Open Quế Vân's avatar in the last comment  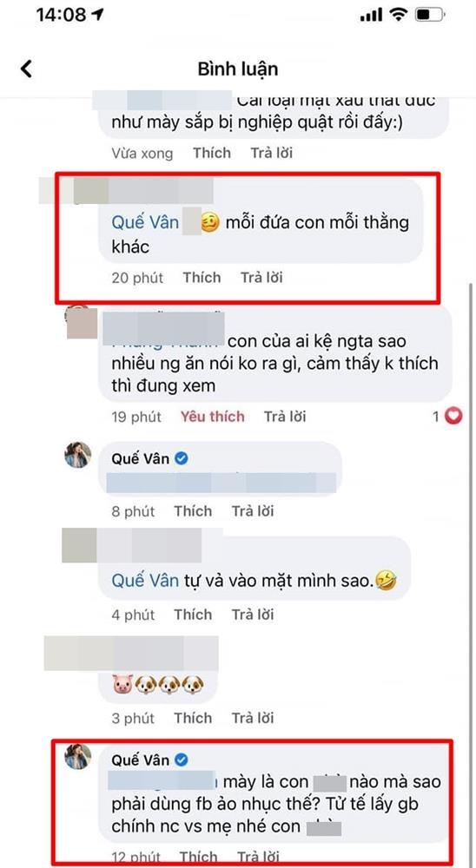coord(77,757)
